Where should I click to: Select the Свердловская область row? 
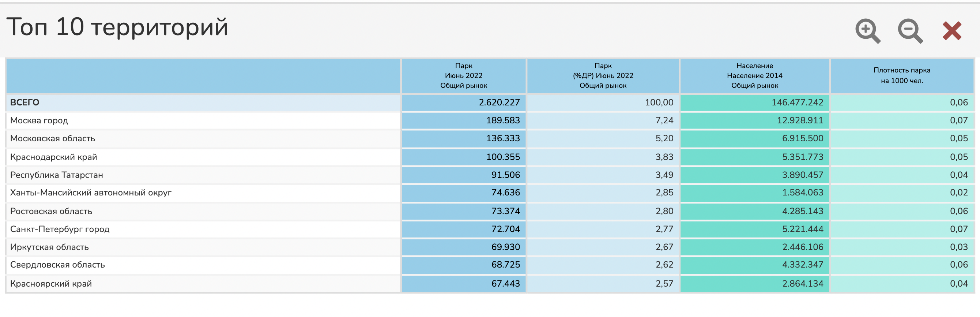(x=57, y=264)
